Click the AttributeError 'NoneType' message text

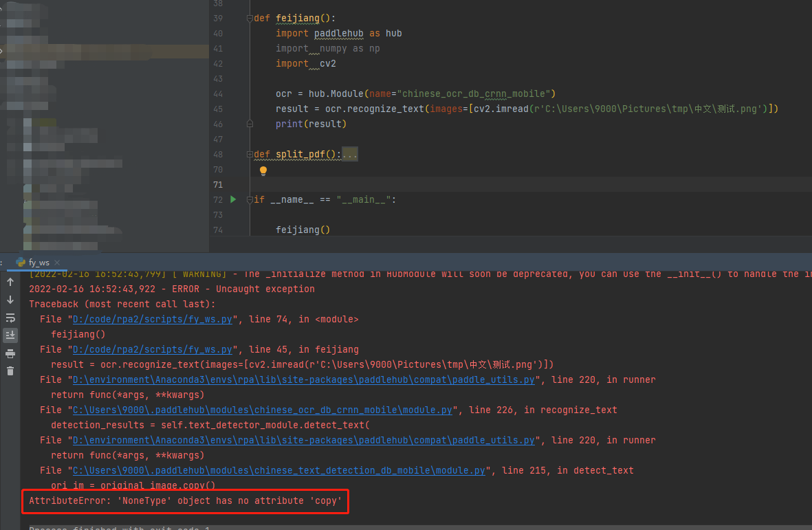[186, 500]
